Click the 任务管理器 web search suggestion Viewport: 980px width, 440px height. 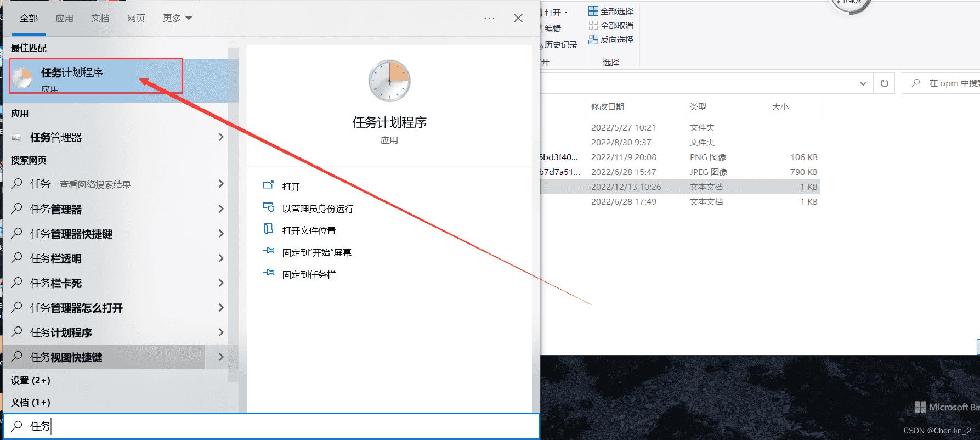pyautogui.click(x=56, y=209)
